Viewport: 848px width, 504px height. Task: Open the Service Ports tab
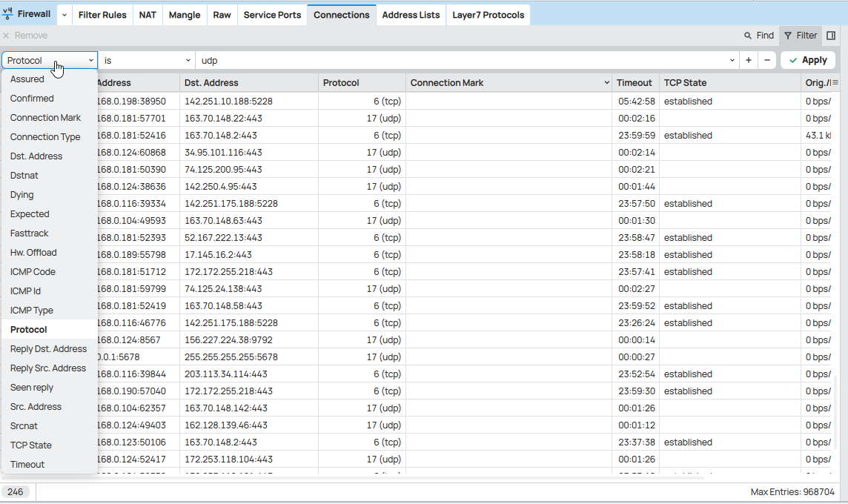272,15
